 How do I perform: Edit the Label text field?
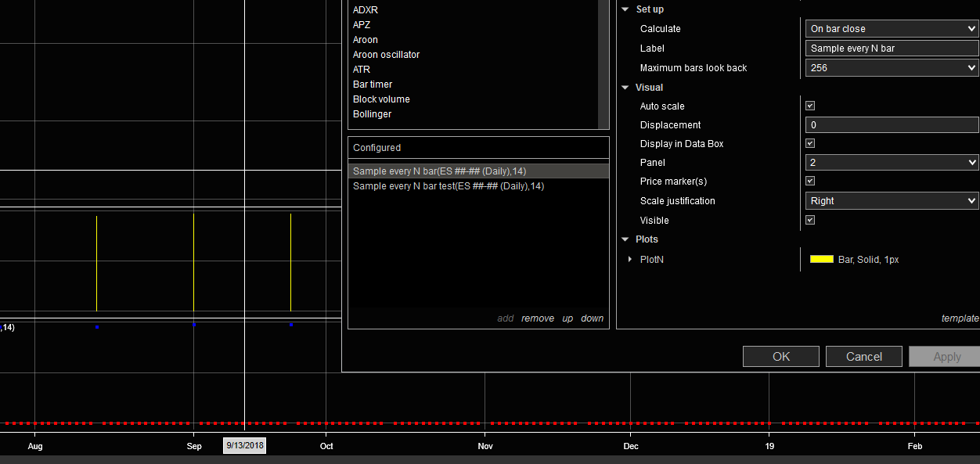point(892,49)
